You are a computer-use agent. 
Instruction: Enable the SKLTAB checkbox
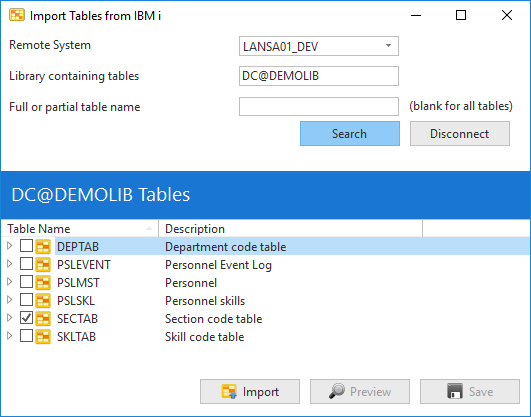click(26, 336)
